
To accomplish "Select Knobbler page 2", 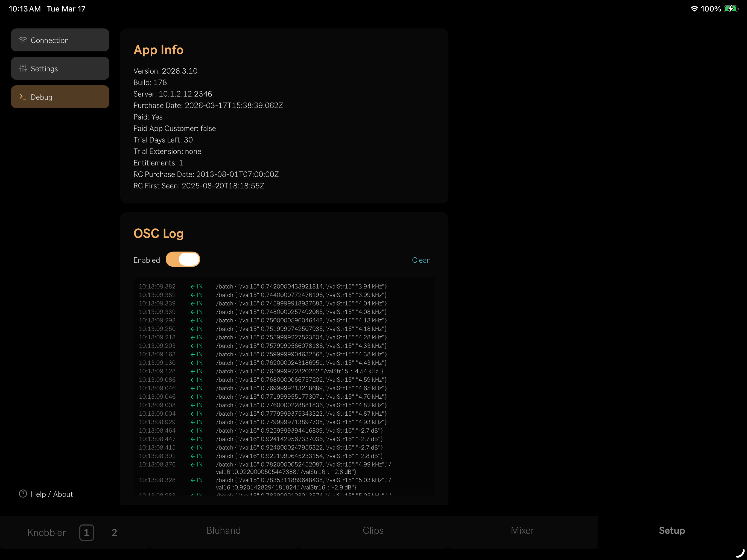I will [x=114, y=532].
